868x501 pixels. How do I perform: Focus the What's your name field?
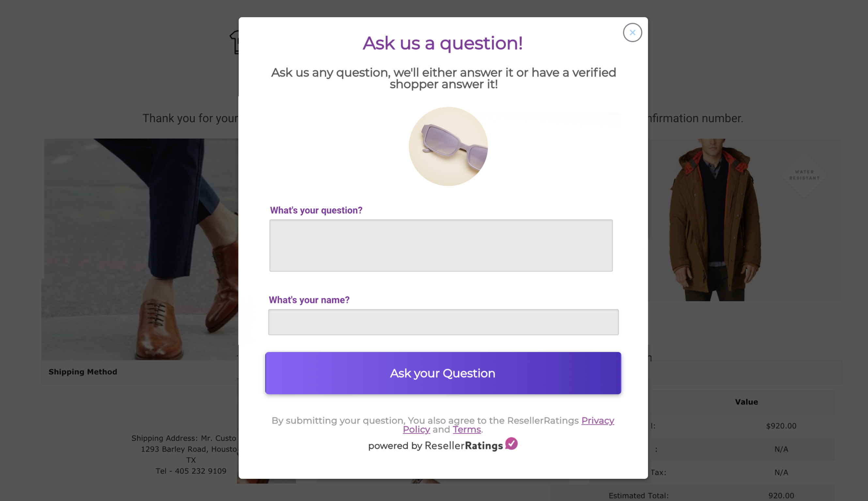click(443, 322)
